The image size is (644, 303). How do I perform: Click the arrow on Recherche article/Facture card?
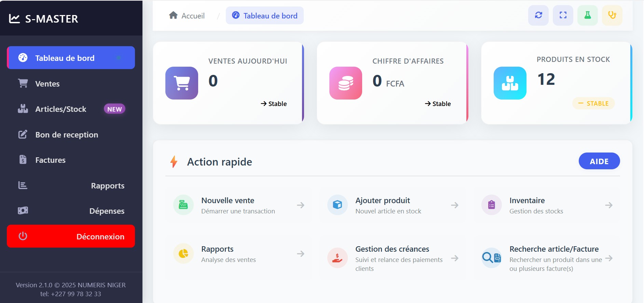pos(609,258)
